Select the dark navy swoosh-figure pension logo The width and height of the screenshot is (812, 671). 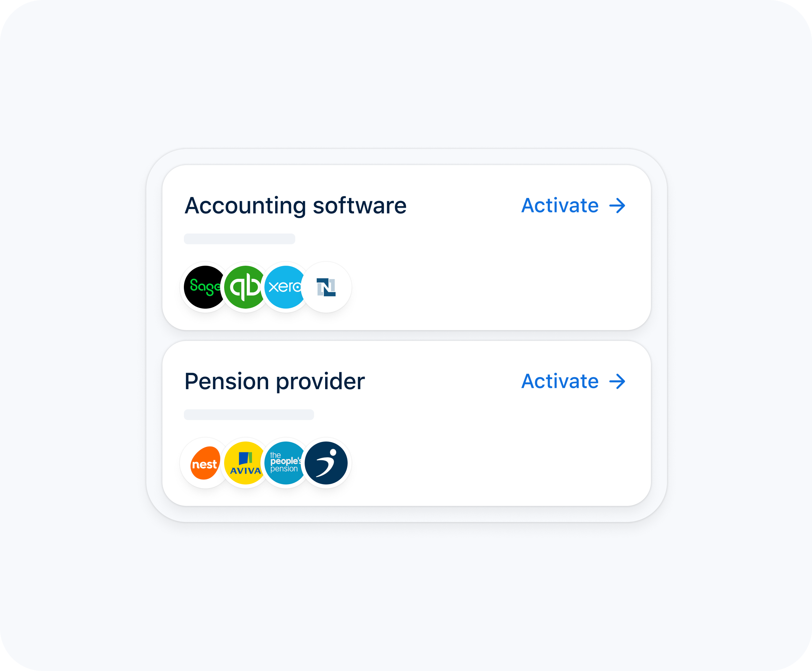pyautogui.click(x=326, y=463)
